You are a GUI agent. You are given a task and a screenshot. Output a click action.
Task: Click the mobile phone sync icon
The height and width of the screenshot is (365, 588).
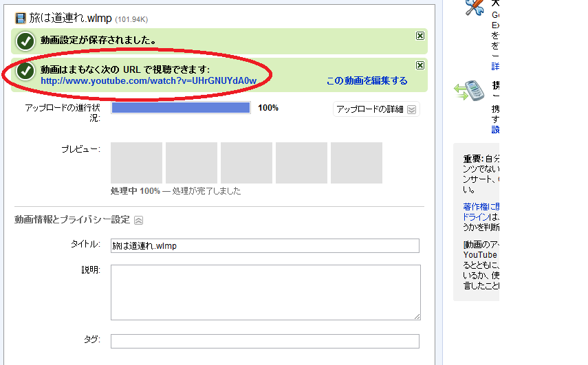point(468,90)
